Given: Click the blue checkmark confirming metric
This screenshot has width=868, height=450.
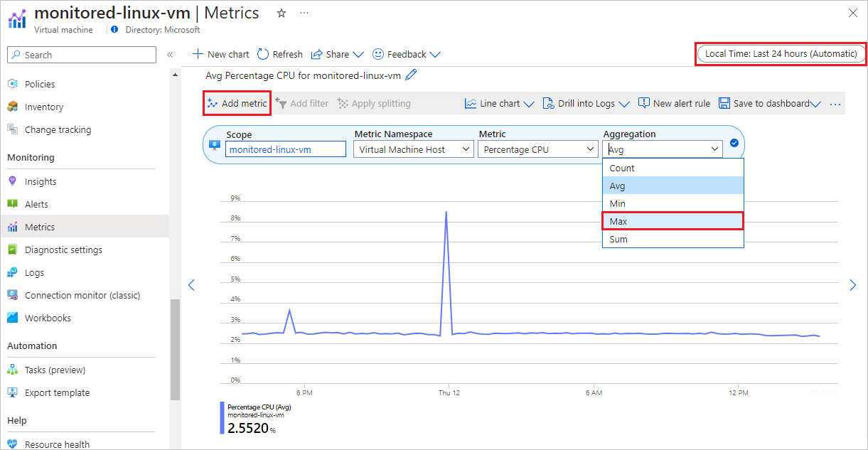Looking at the screenshot, I should 734,143.
